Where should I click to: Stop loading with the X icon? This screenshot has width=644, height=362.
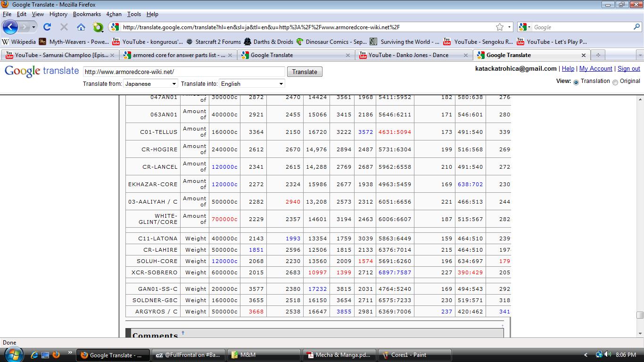pos(64,27)
